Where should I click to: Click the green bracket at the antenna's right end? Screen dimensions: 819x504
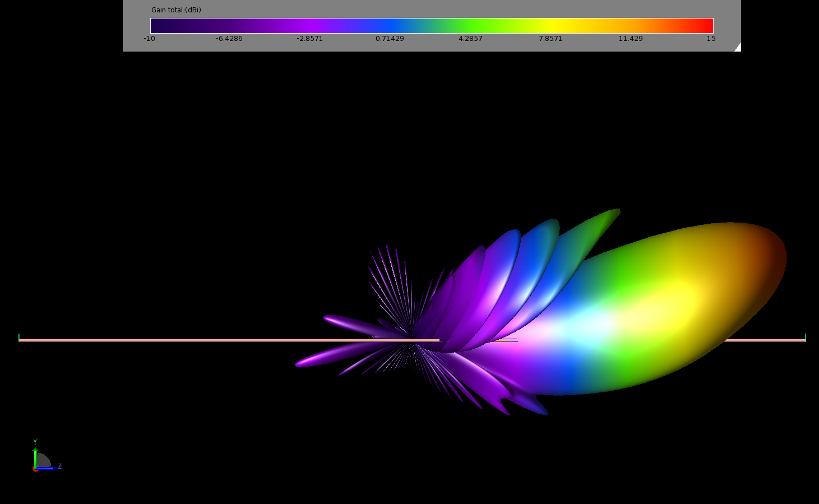[805, 337]
